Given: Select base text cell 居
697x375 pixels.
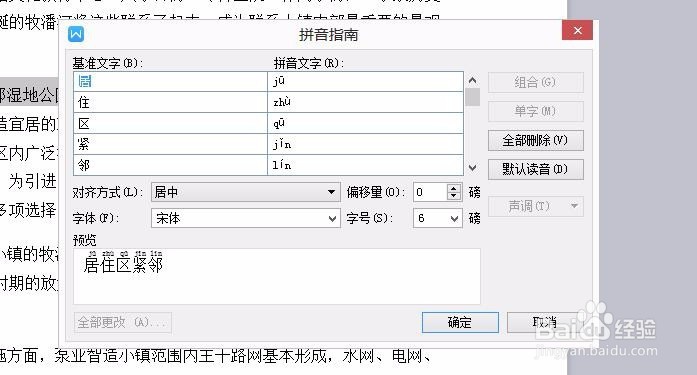Looking at the screenshot, I should point(170,82).
